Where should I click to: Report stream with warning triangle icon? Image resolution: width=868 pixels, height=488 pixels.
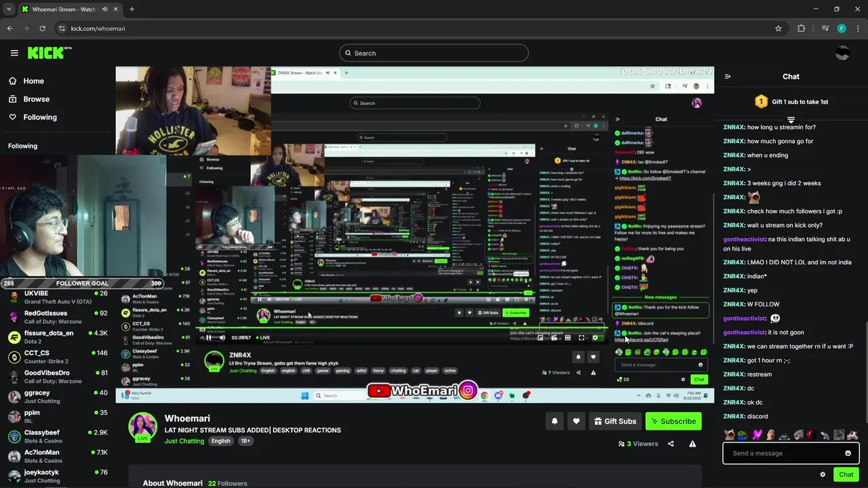[x=692, y=444]
